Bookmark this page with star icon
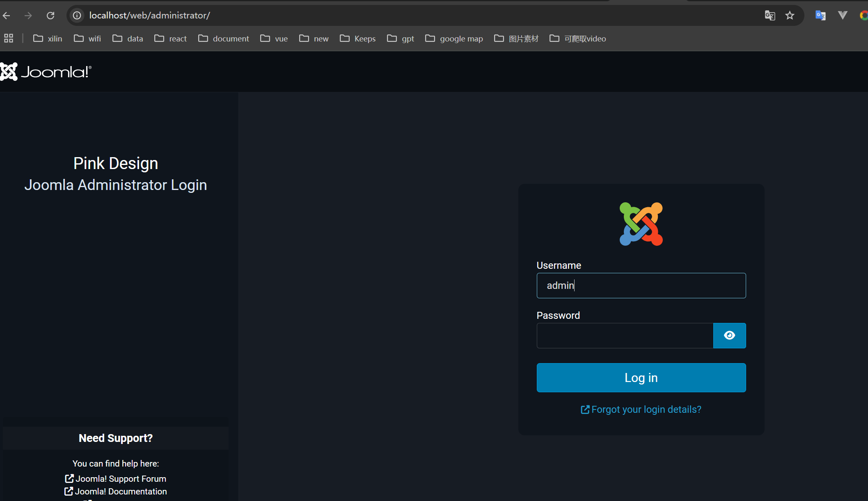The image size is (868, 501). click(x=790, y=16)
